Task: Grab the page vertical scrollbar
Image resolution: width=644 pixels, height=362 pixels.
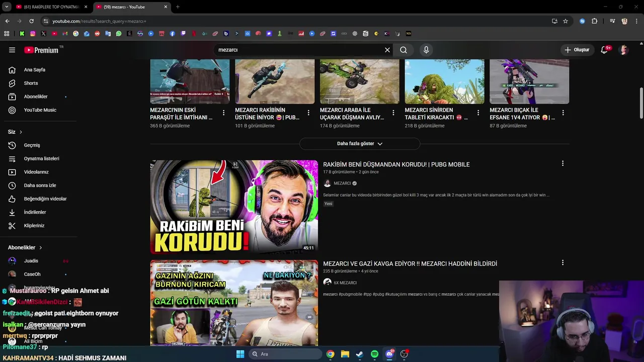Action: click(x=641, y=103)
